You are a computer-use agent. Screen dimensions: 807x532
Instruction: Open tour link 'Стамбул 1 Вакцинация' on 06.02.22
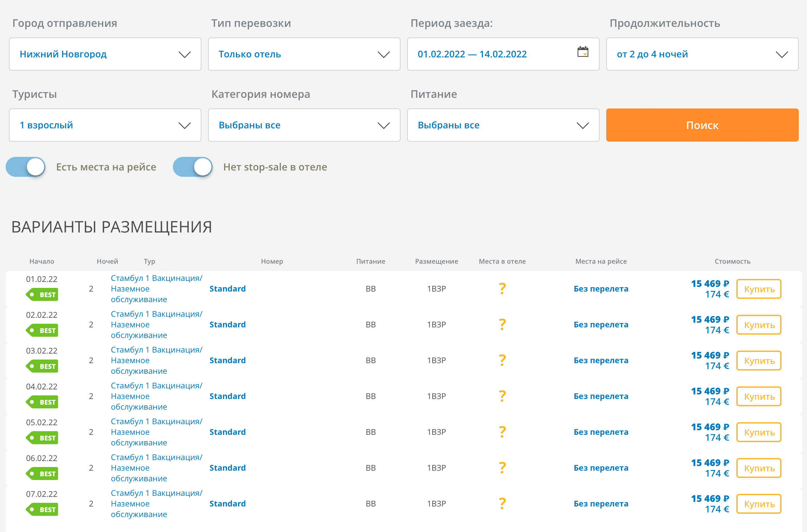156,468
